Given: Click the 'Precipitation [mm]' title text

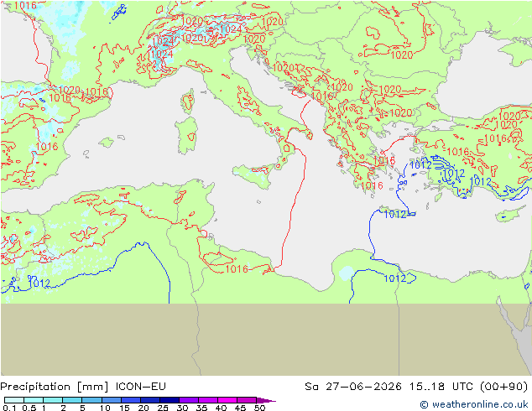Looking at the screenshot, I should coord(55,387).
